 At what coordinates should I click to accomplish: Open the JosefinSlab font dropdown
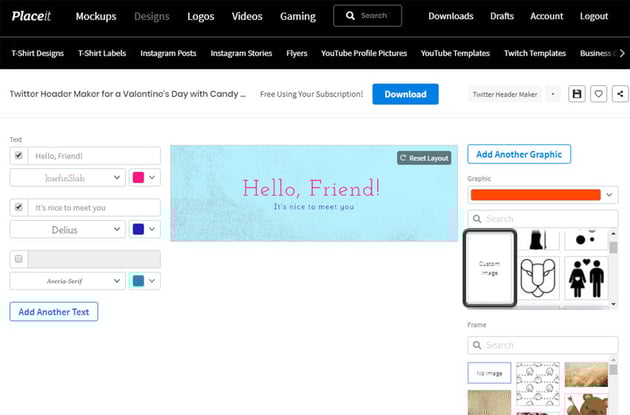click(x=68, y=178)
